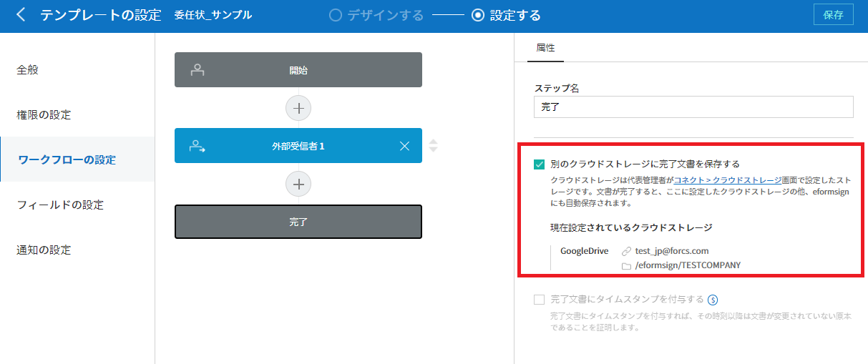This screenshot has height=364, width=868.
Task: Open the timestamp pricing info icon
Action: point(713,300)
